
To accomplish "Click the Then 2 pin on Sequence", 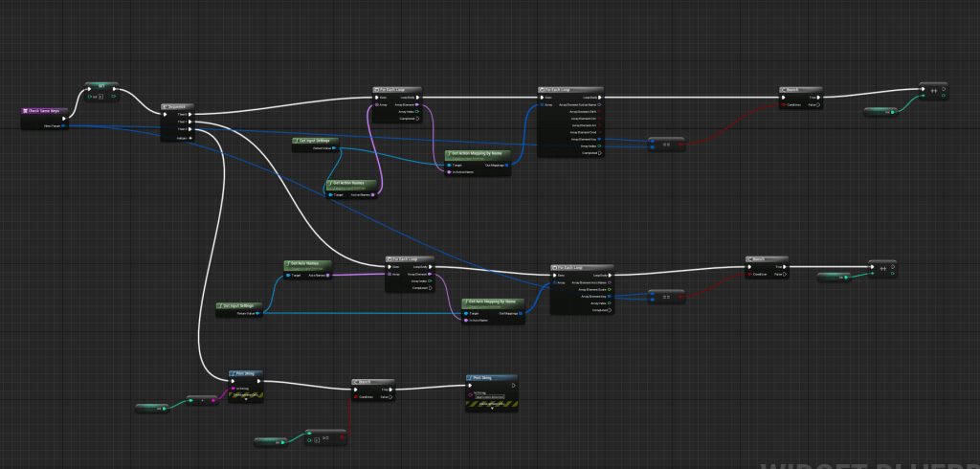I will pos(190,130).
